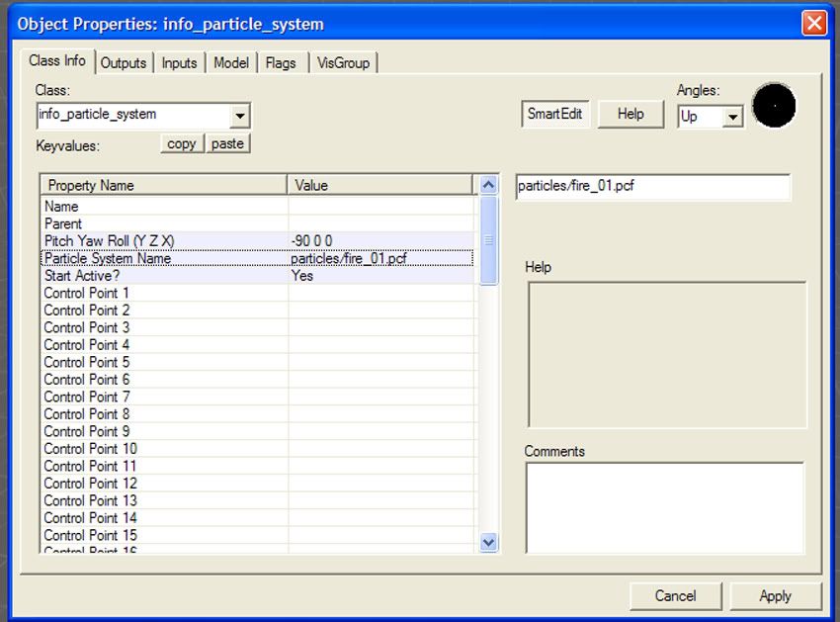This screenshot has width=840, height=622.
Task: Click the Help button
Action: tap(630, 114)
